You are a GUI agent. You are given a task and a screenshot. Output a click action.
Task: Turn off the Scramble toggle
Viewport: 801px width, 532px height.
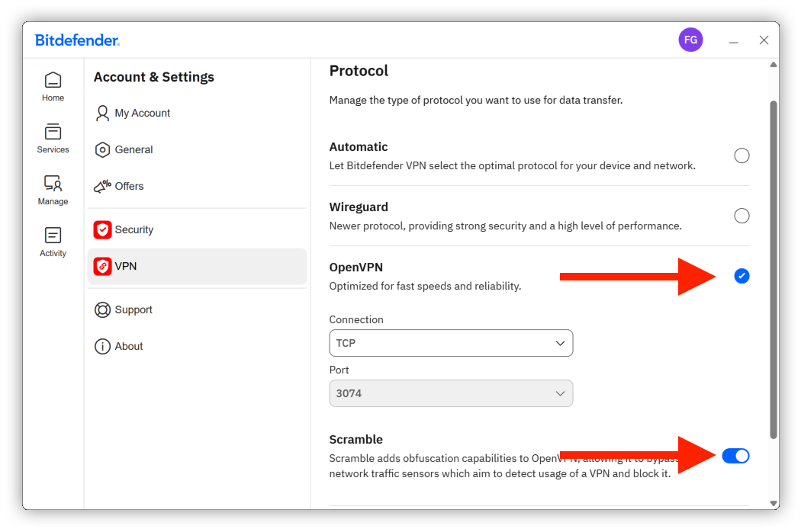pos(735,456)
